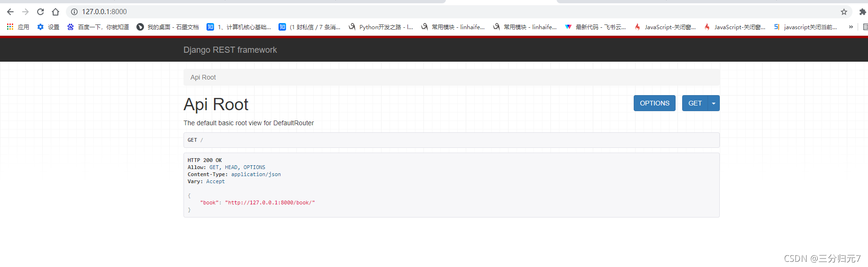Go back with the browser back arrow
Image resolution: width=868 pixels, height=267 pixels.
pos(10,12)
